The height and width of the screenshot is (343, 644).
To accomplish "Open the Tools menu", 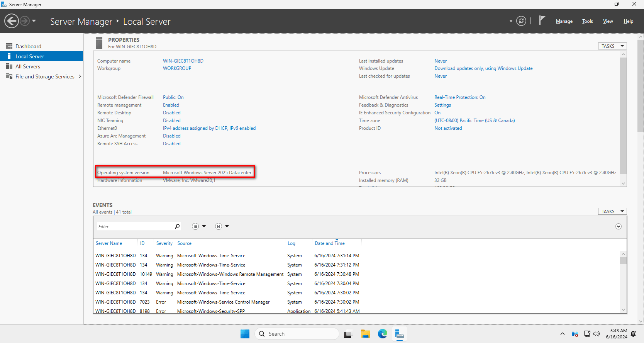I will tap(587, 21).
